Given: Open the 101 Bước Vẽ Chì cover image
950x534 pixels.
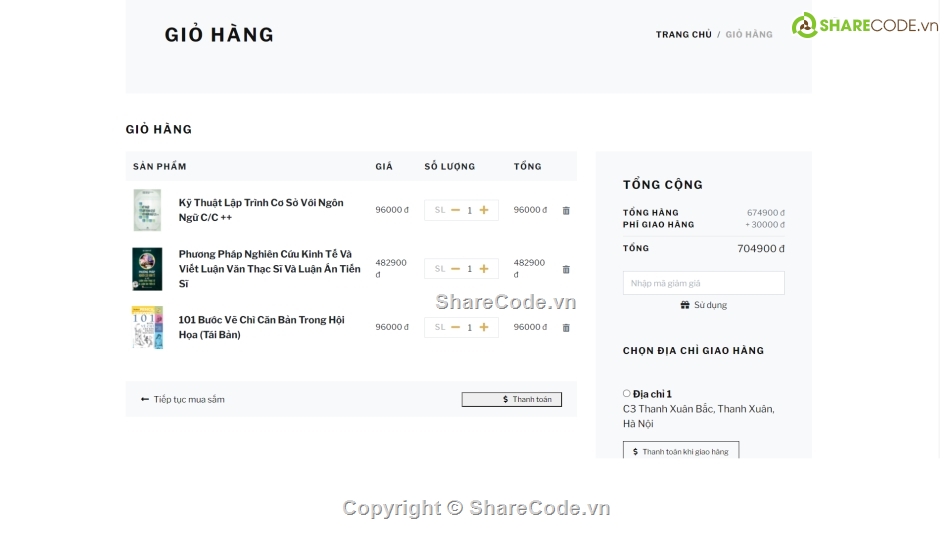Looking at the screenshot, I should (147, 327).
